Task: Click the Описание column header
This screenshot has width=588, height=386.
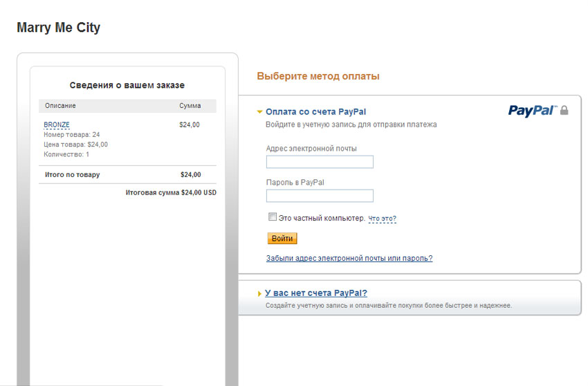Action: (x=60, y=106)
